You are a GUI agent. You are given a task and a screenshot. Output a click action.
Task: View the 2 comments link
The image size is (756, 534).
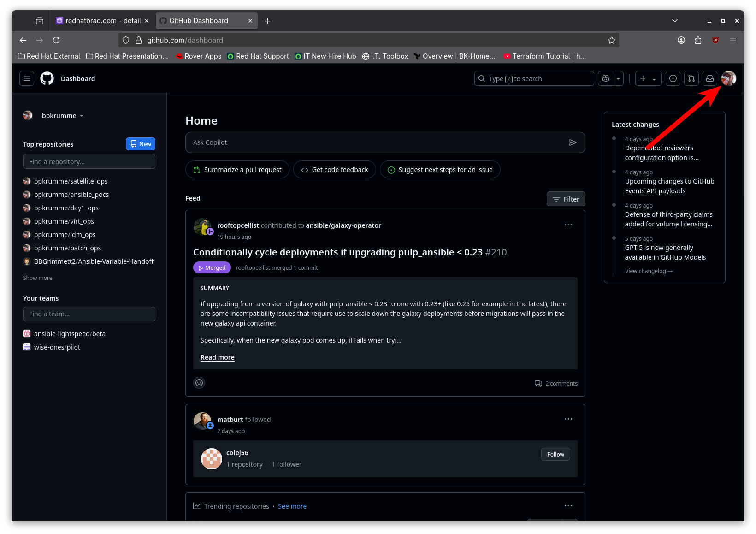(556, 384)
